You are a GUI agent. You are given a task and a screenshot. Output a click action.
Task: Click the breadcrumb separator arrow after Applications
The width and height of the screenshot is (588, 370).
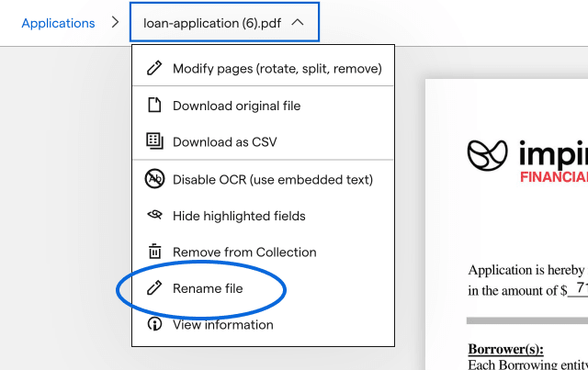115,22
